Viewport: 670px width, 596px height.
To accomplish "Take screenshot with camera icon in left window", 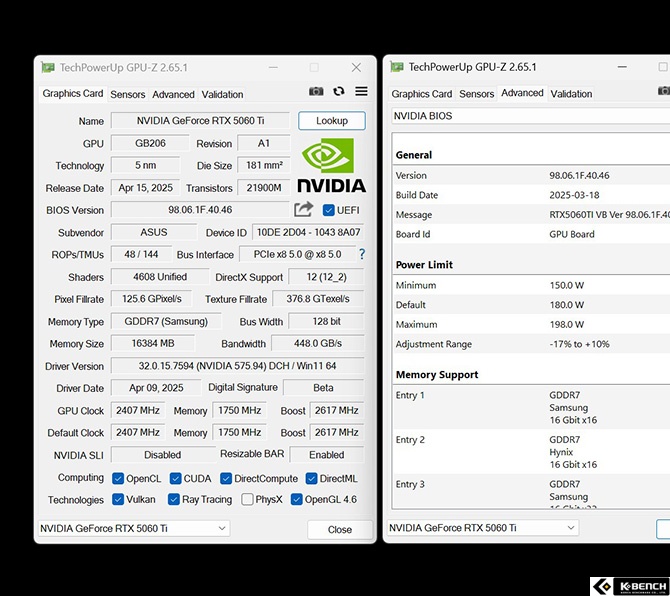I will [316, 91].
